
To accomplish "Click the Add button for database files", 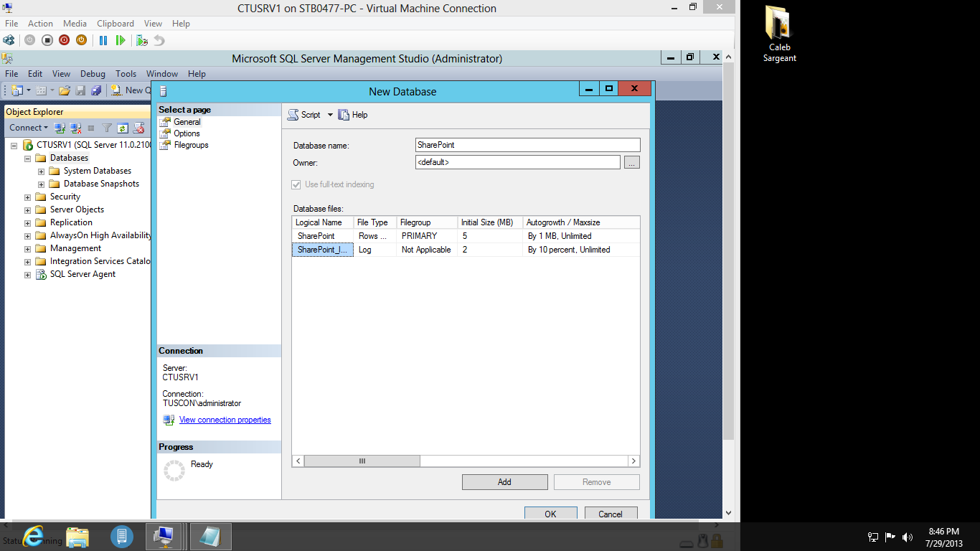I will point(505,482).
